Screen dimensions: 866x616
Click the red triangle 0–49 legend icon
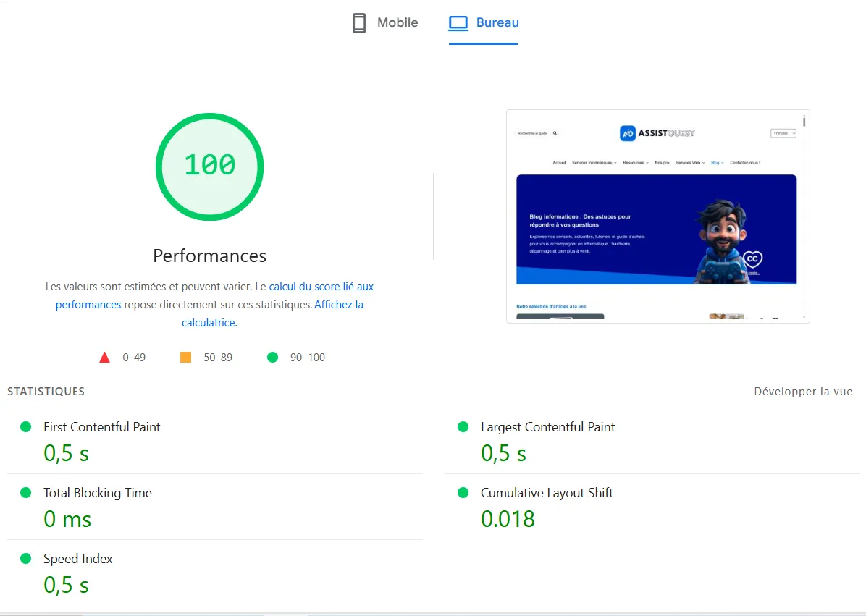[104, 357]
